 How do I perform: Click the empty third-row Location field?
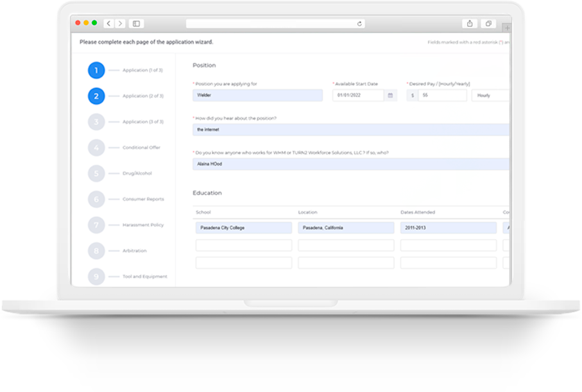(346, 263)
